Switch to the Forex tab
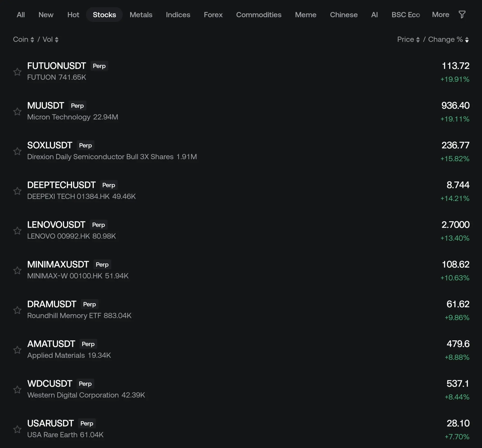Screen dimensions: 482x448 coord(213,14)
